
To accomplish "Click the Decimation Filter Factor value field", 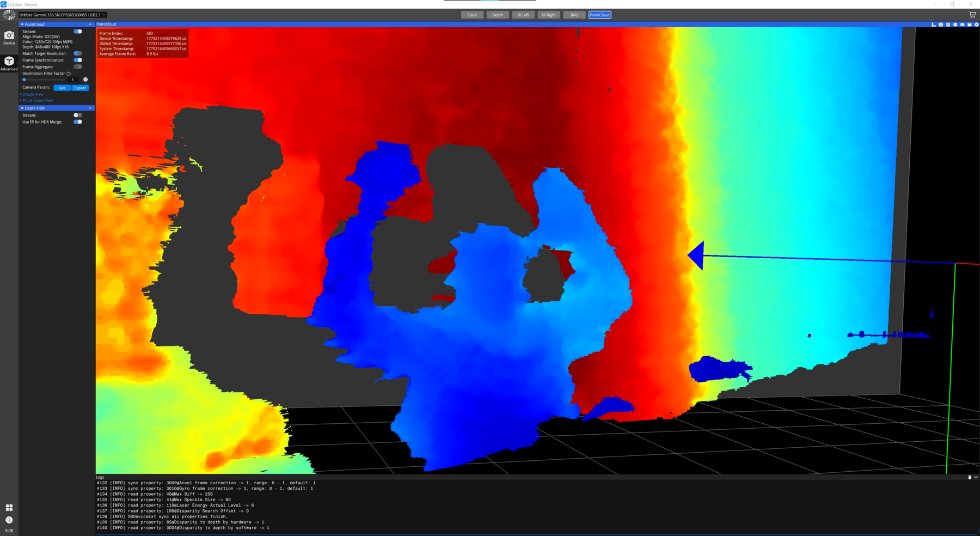I will pyautogui.click(x=72, y=80).
